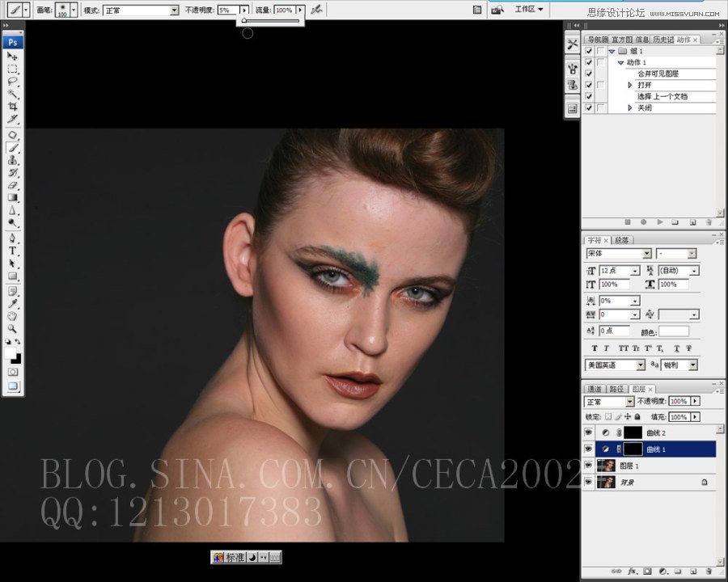Uncheck the 合并可见图层 action step

click(x=589, y=74)
